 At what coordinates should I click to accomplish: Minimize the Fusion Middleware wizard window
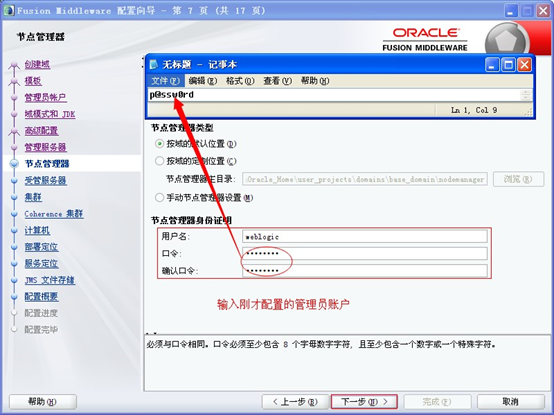[511, 11]
